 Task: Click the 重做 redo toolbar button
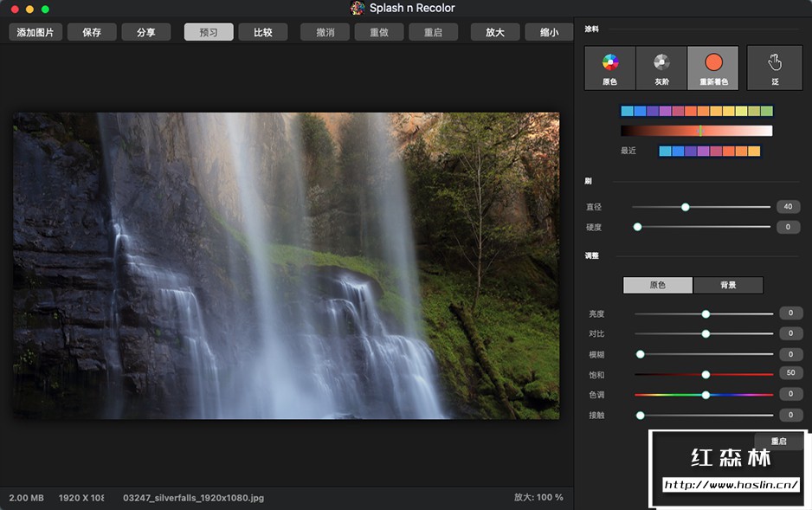379,32
